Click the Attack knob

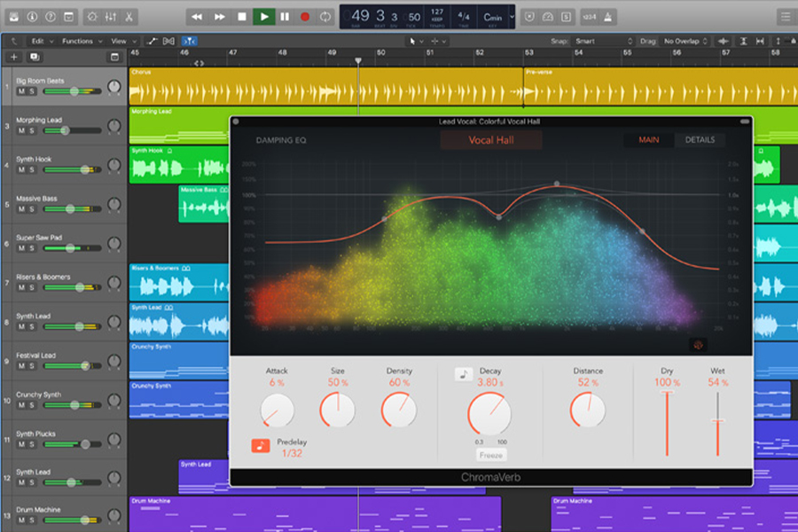277,411
